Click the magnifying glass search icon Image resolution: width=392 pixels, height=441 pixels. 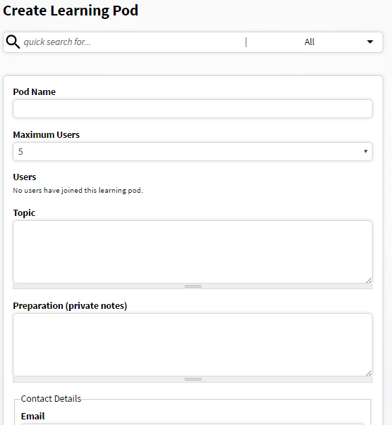[x=13, y=42]
